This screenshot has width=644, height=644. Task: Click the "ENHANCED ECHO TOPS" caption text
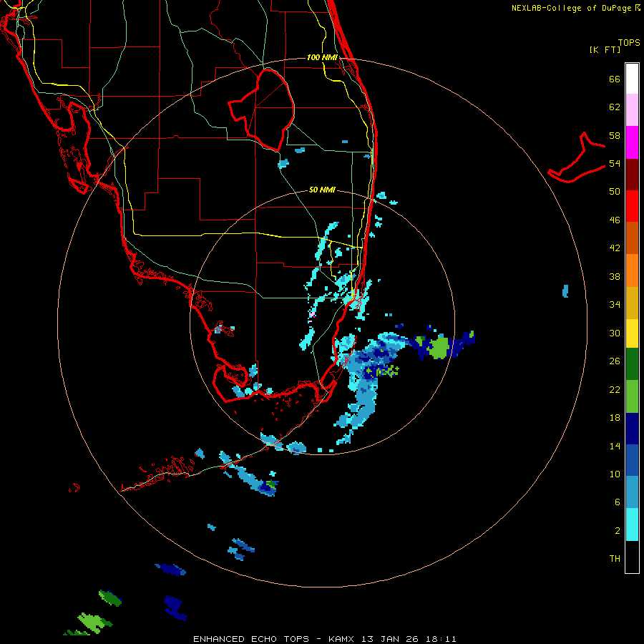click(x=251, y=639)
